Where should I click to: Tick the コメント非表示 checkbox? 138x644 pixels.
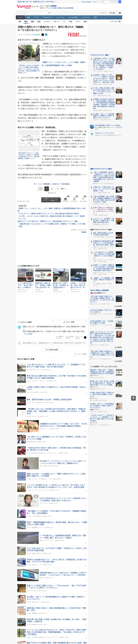pos(75,354)
